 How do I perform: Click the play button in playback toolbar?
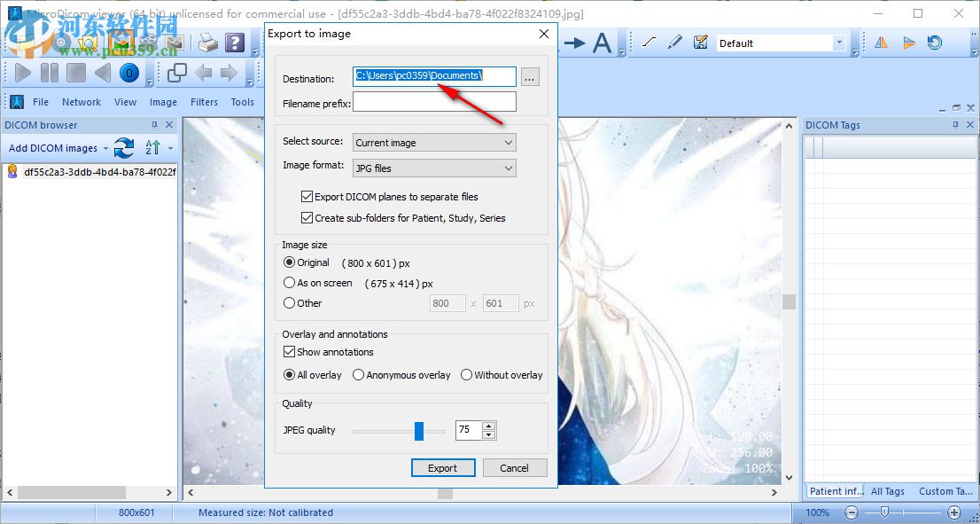tap(22, 74)
